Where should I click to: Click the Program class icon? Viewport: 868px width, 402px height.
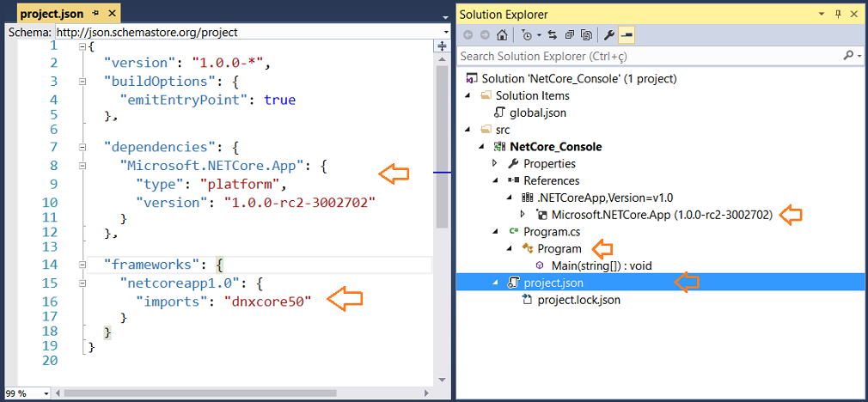pos(528,249)
